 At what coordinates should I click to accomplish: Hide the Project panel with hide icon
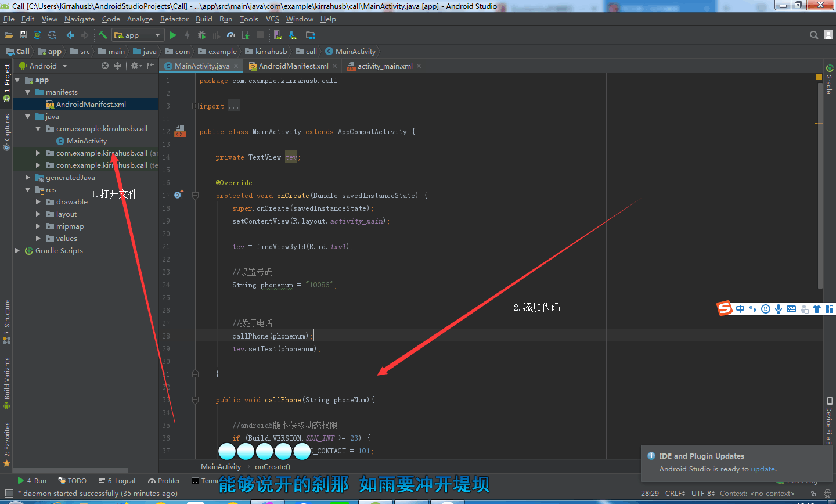point(150,66)
